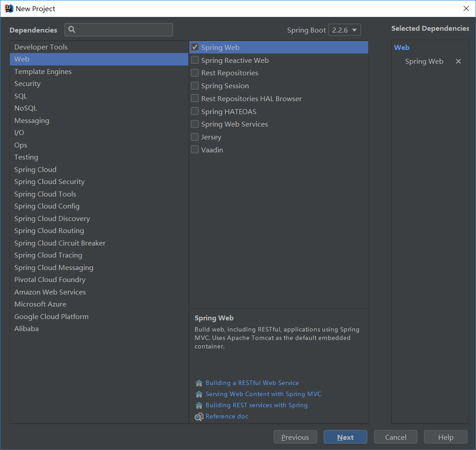Open the Messaging category

pos(99,121)
